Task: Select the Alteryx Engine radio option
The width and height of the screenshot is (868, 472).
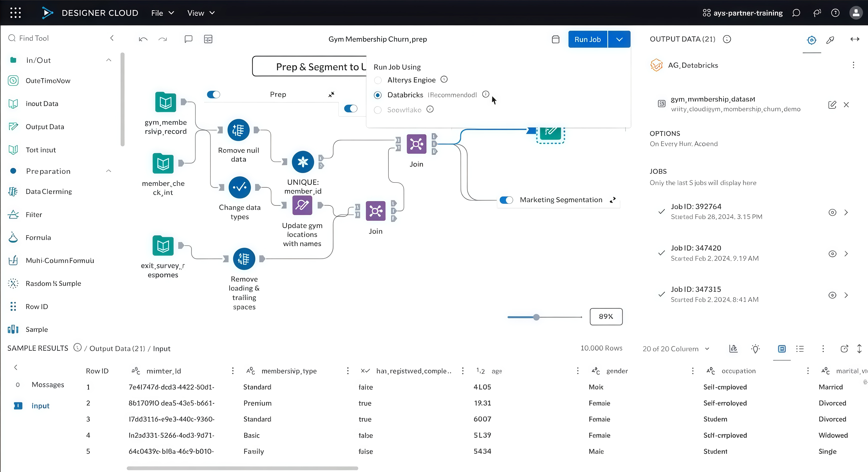Action: 378,80
